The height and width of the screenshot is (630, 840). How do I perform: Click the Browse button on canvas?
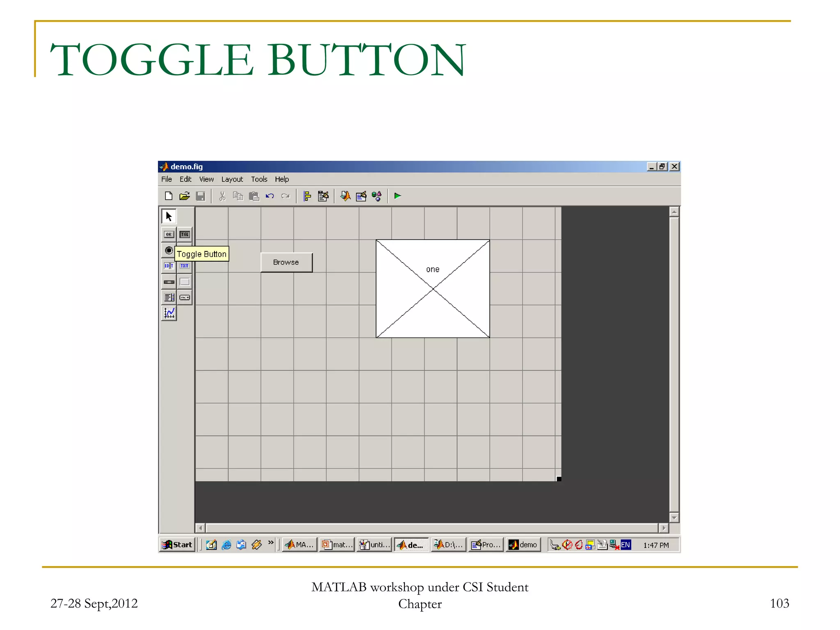(x=286, y=262)
